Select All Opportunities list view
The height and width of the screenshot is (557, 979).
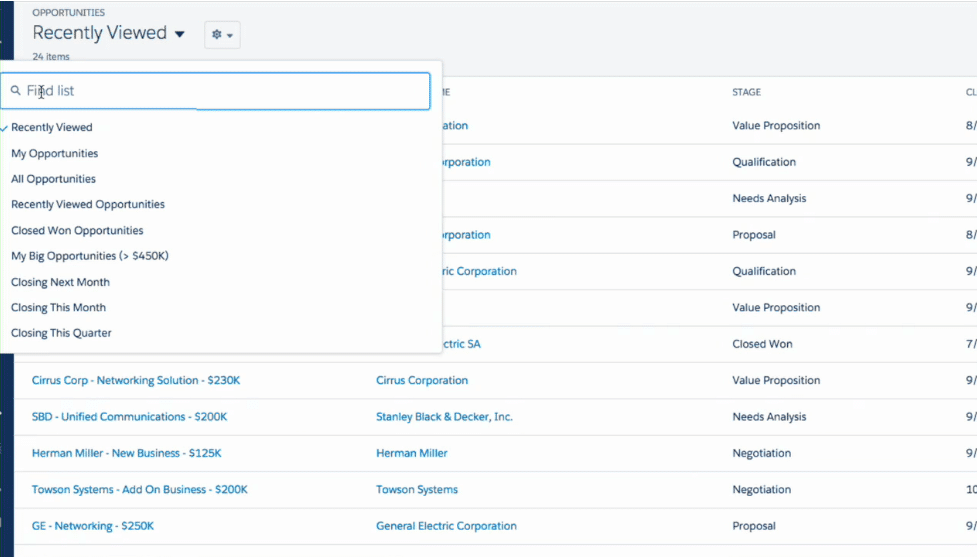pos(54,179)
